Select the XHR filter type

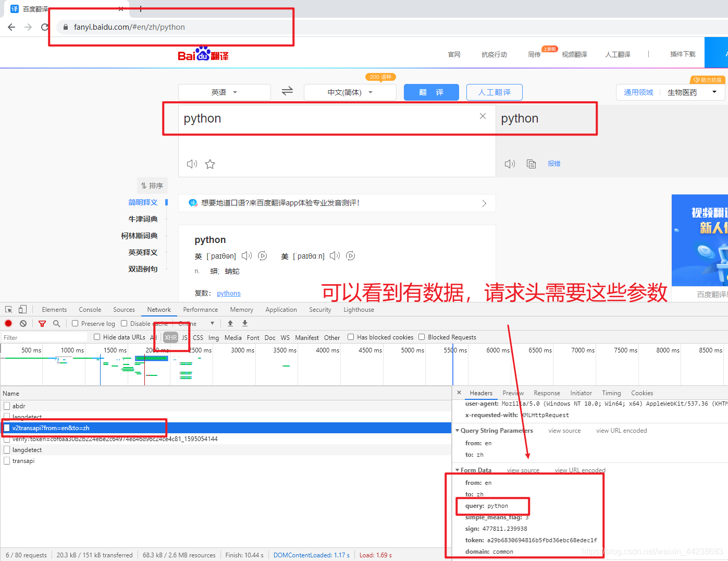click(171, 337)
